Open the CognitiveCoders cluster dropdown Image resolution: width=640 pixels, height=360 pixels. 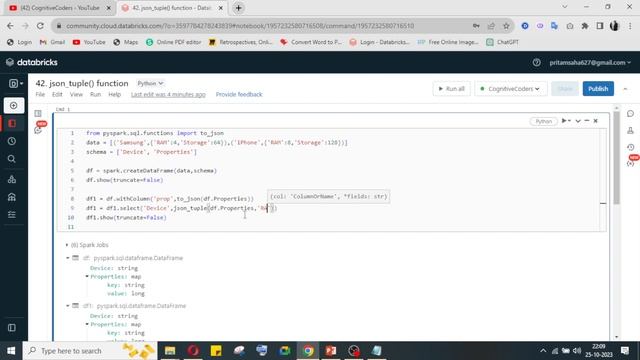pos(510,89)
